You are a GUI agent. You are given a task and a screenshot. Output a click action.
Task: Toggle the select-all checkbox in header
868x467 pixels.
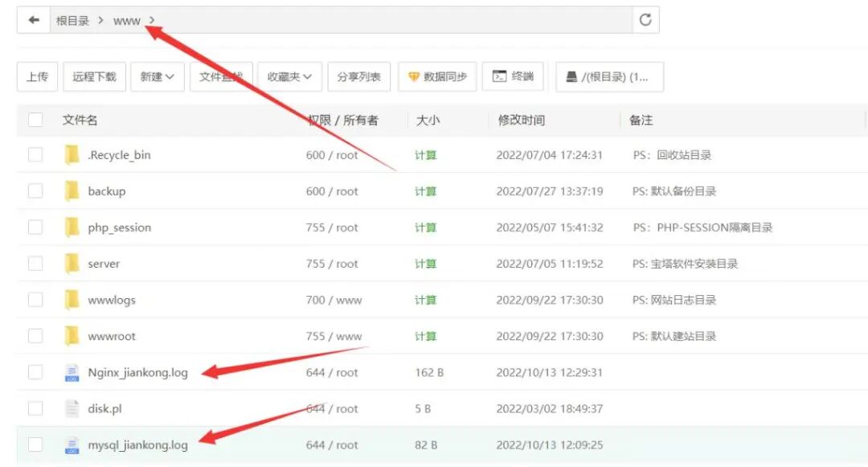[x=35, y=120]
